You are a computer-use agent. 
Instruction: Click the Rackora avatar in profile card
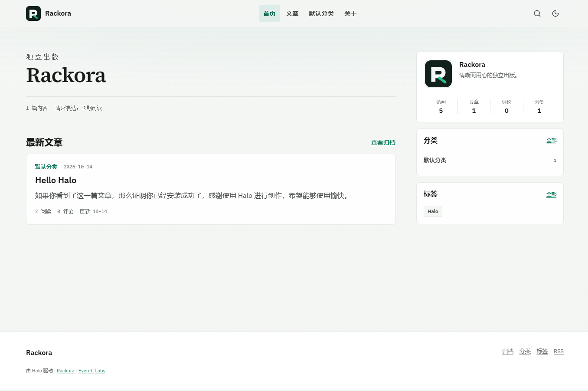point(438,74)
